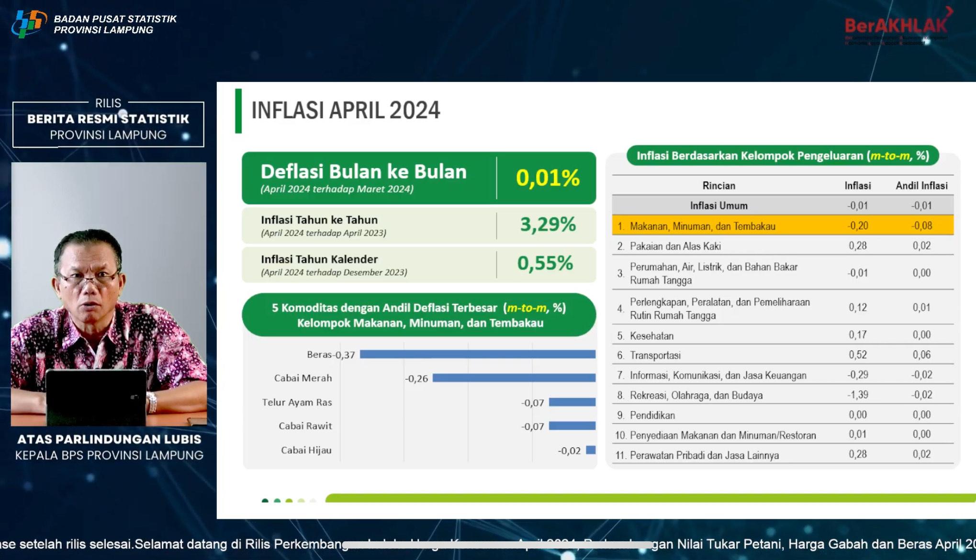Click the Telur Ayam Ras bar
Image resolution: width=976 pixels, height=560 pixels.
(x=572, y=403)
